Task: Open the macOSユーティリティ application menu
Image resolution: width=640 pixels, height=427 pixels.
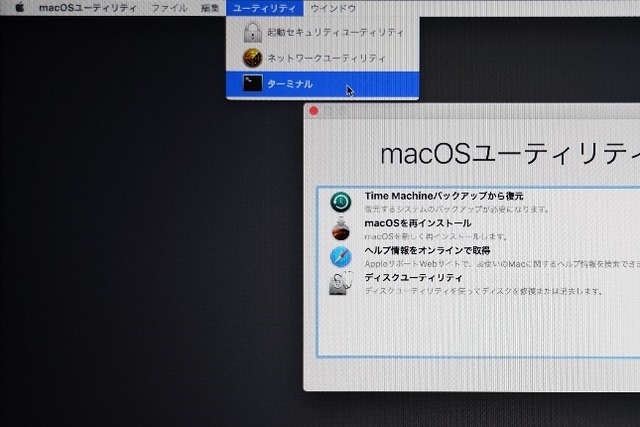Action: point(88,8)
